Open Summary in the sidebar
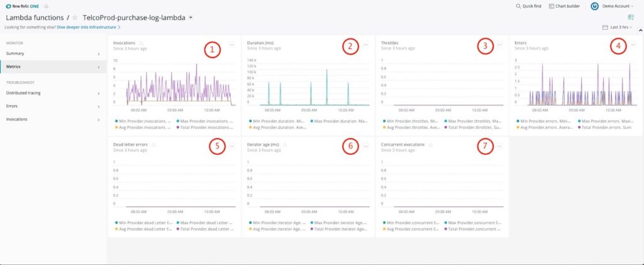Viewport: 644px width, 265px height. pos(53,54)
